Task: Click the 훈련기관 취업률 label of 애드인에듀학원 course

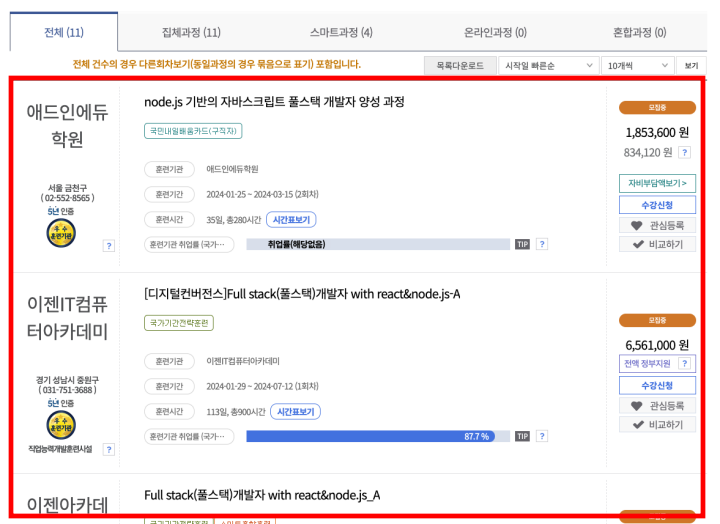Action: pyautogui.click(x=189, y=244)
